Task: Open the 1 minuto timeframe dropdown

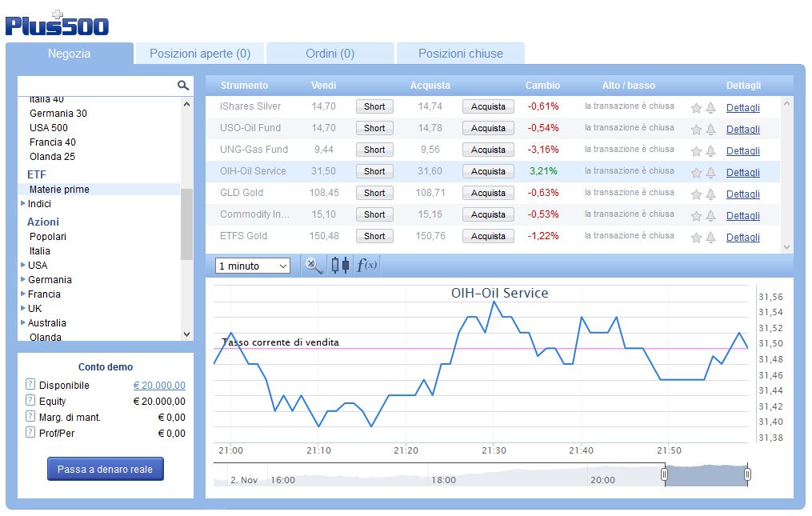Action: (x=253, y=266)
